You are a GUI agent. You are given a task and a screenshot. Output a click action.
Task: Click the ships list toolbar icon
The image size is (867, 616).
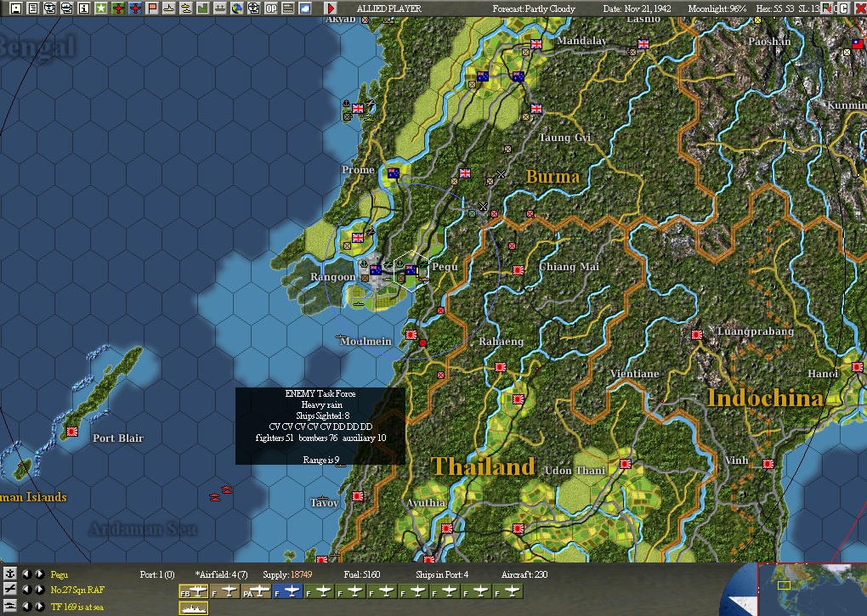coord(220,8)
